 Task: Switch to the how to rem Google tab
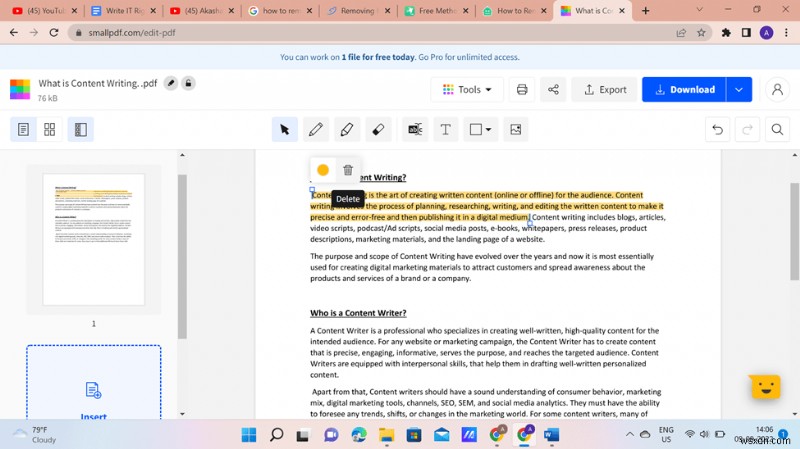(281, 11)
